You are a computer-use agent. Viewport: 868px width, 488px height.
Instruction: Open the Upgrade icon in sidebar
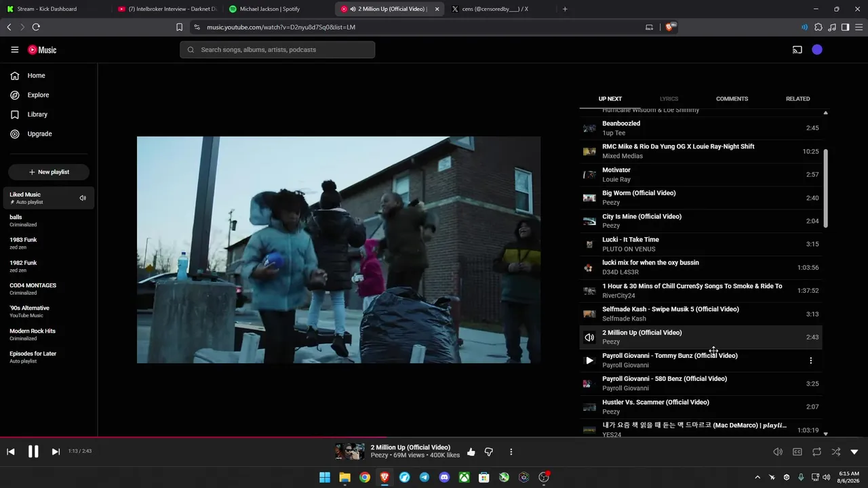coord(14,134)
